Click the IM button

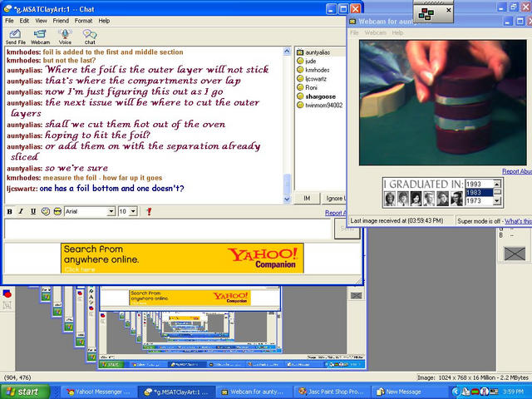coord(307,198)
